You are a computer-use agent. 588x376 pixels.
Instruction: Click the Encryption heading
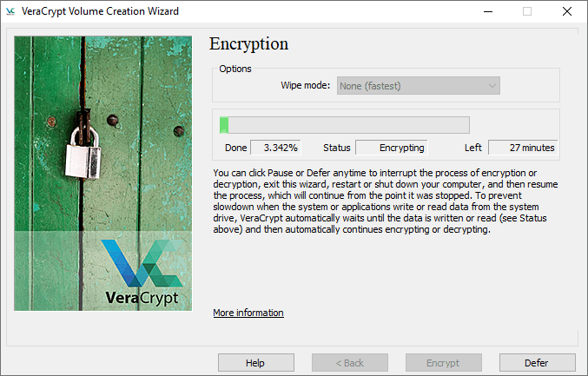tap(249, 44)
